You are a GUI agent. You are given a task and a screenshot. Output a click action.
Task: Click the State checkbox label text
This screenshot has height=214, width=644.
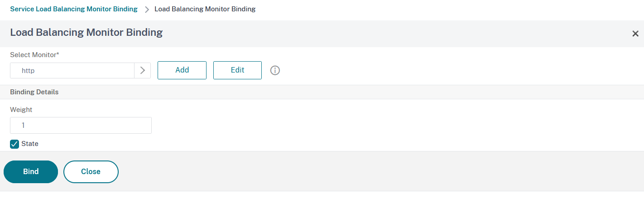pos(30,144)
